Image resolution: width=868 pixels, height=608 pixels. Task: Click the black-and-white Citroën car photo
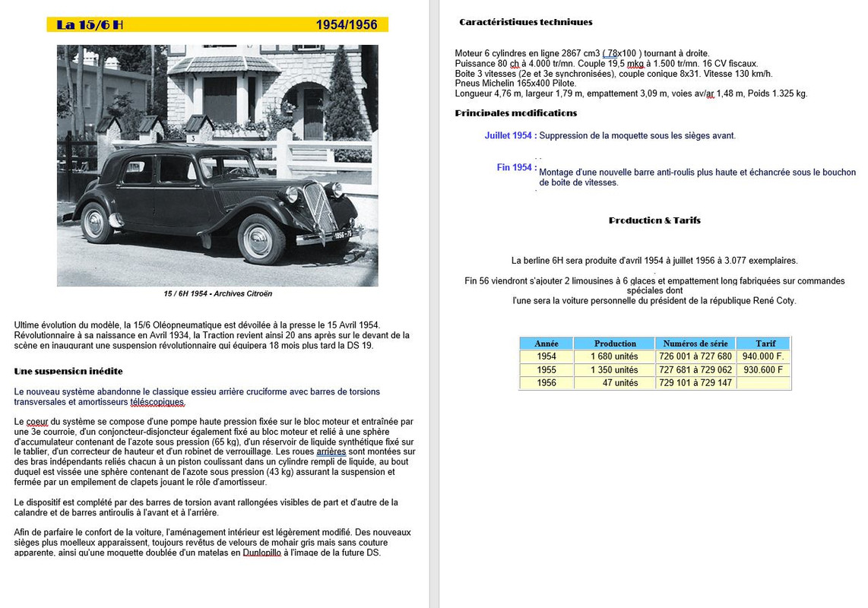217,166
